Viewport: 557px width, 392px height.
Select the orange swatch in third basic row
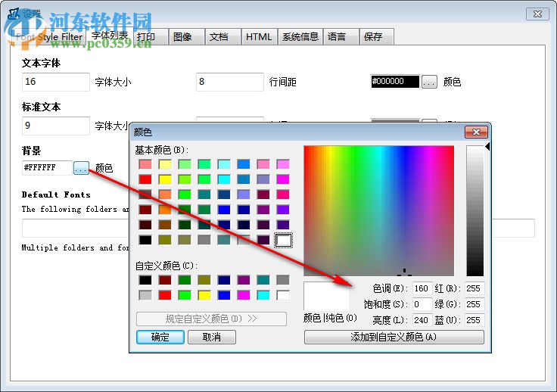pyautogui.click(x=165, y=194)
